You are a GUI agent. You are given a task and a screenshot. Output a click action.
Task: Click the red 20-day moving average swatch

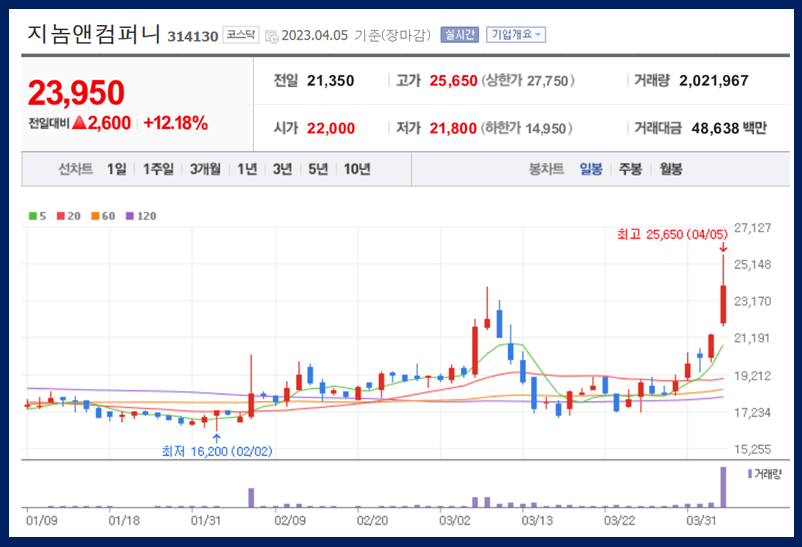pos(61,216)
